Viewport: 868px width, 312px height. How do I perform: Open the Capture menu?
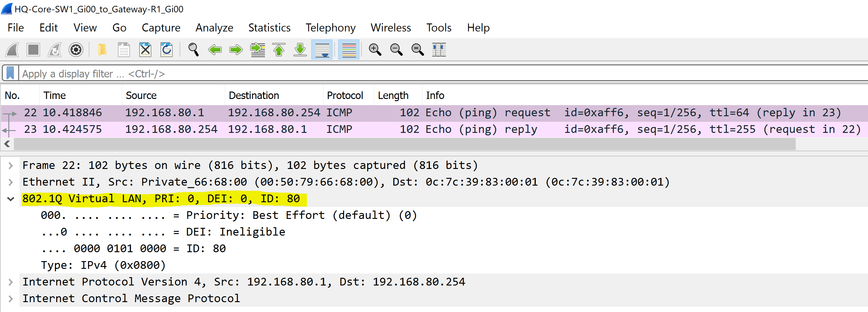pos(161,28)
